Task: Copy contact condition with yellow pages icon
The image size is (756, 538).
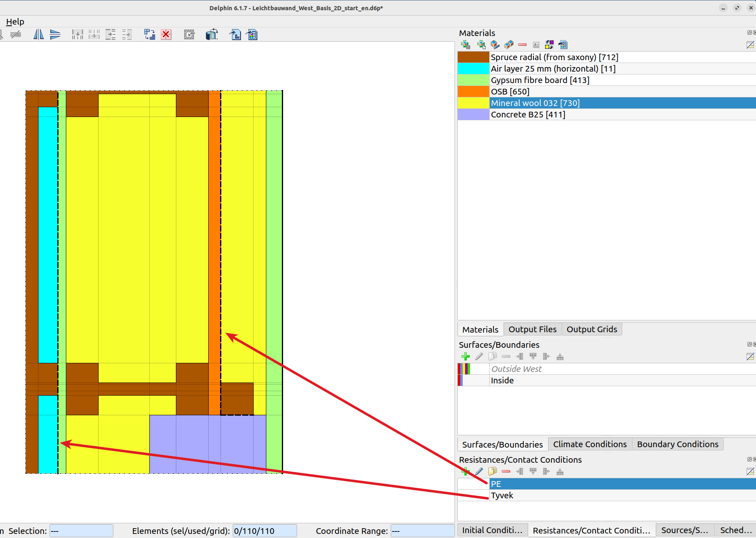Action: click(493, 471)
